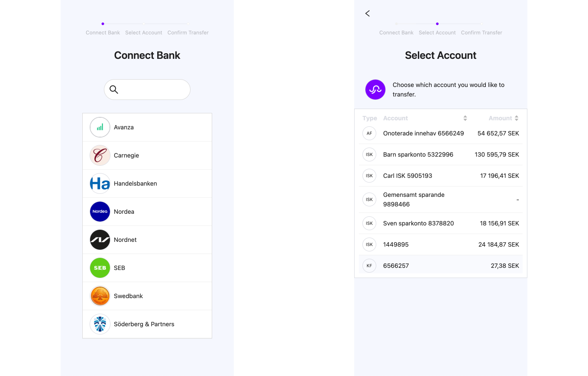Viewport: 588px width, 376px height.
Task: Click the Carnegie bank logo
Action: [x=100, y=155]
